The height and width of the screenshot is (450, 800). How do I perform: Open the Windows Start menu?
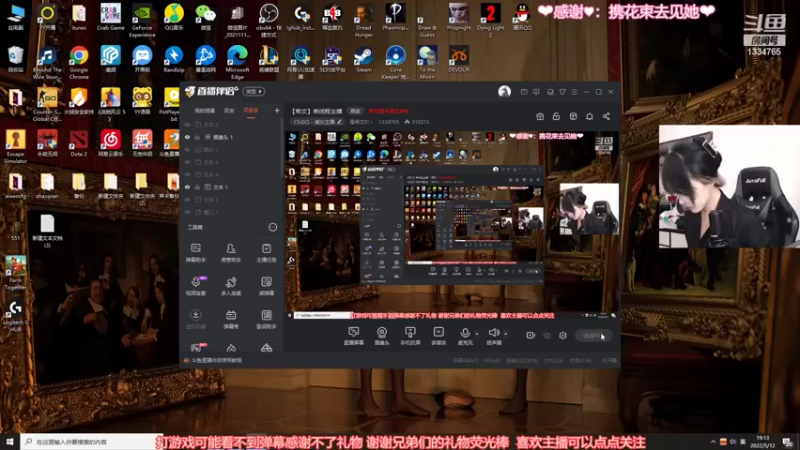tap(10, 442)
